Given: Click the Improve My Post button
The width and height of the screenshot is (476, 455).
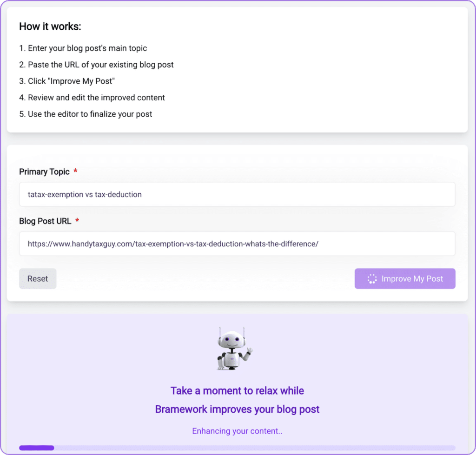Looking at the screenshot, I should pos(405,278).
